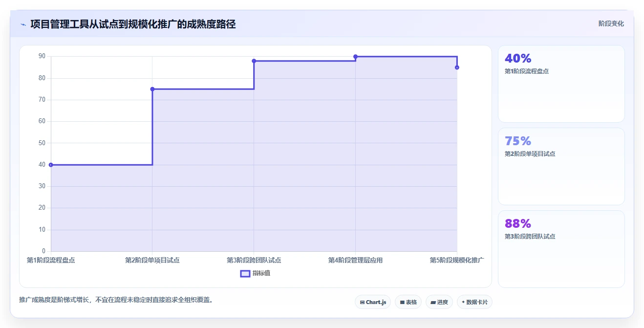Select the 数据卡片 tag chip
The image size is (644, 328).
click(x=474, y=302)
